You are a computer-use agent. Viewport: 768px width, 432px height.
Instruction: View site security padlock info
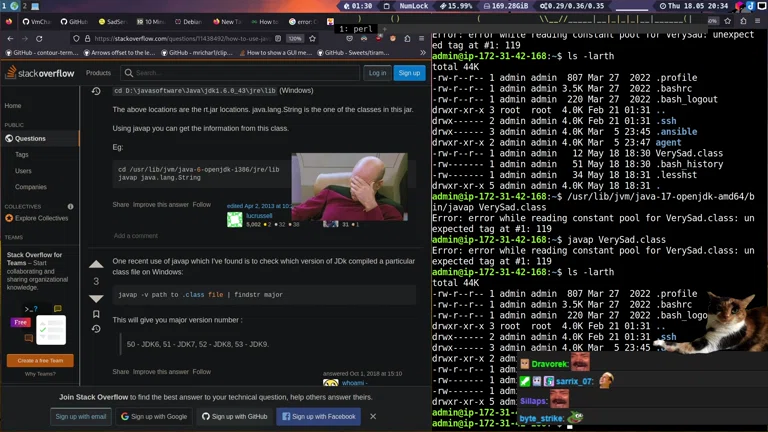87,38
